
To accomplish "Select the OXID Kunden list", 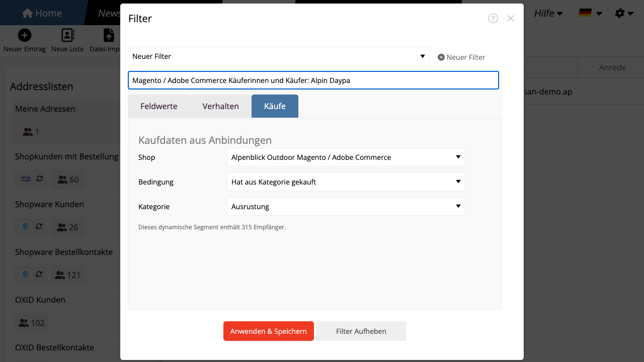I will click(40, 300).
